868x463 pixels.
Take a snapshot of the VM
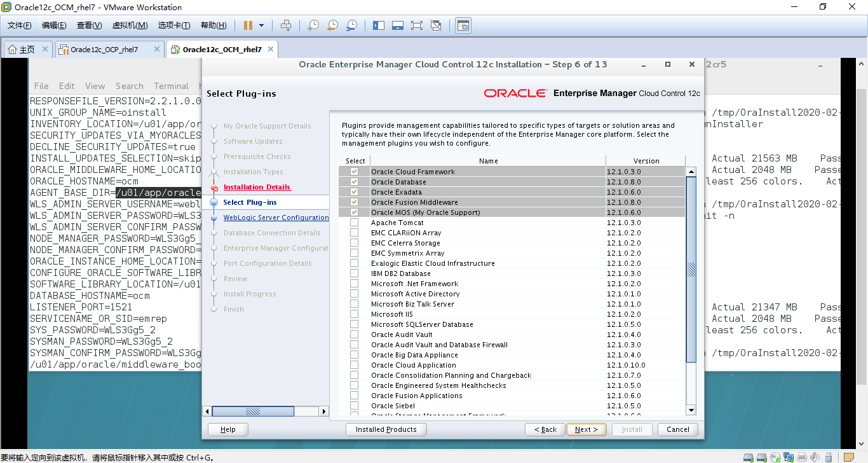pos(313,25)
